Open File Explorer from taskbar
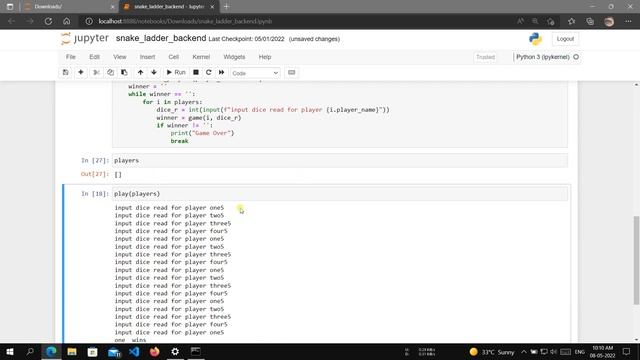Image resolution: width=640 pixels, height=360 pixels. click(72, 351)
